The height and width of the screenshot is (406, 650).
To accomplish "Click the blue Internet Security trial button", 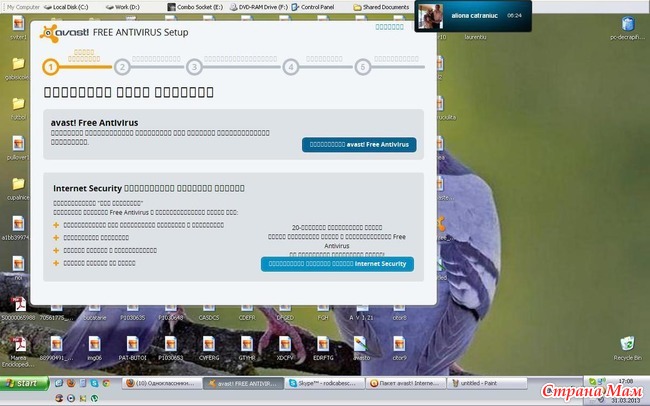I will click(x=337, y=264).
